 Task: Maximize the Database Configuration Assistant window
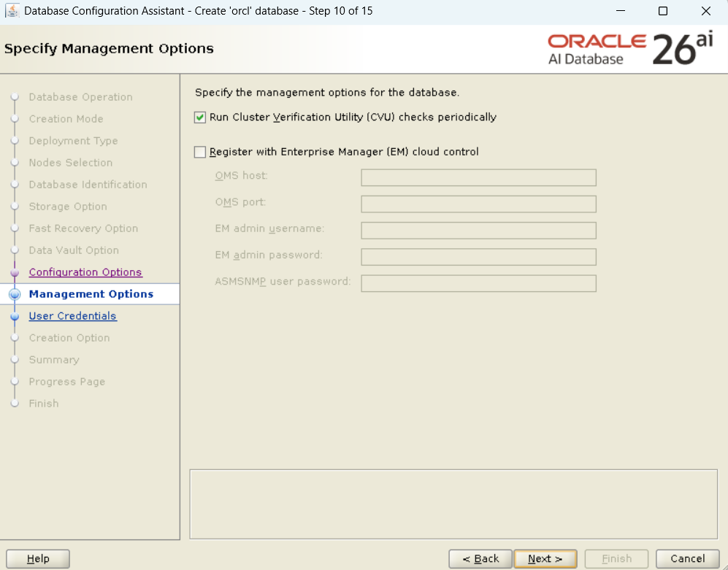point(663,11)
